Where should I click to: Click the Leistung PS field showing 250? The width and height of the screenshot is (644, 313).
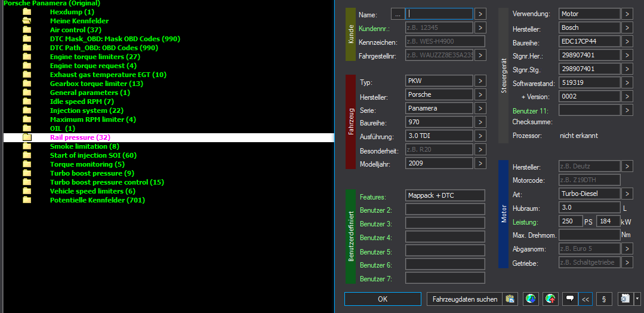coord(571,221)
